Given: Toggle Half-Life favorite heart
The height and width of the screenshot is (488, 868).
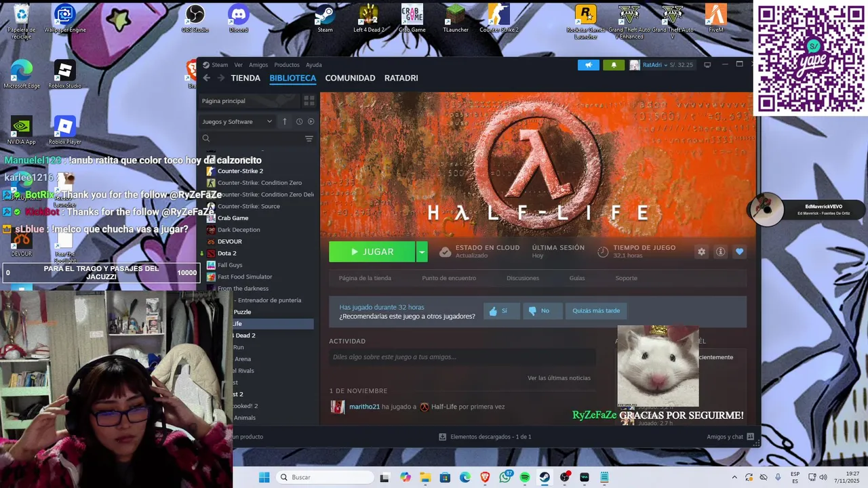Looking at the screenshot, I should click(739, 251).
